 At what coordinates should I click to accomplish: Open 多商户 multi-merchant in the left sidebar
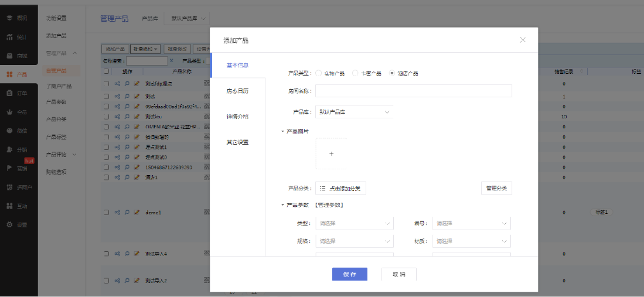pyautogui.click(x=19, y=187)
